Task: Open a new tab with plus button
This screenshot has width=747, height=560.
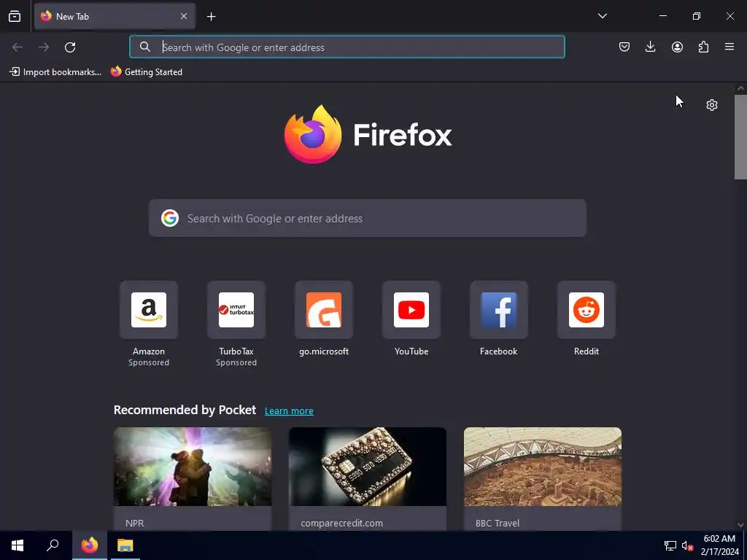Action: (211, 17)
